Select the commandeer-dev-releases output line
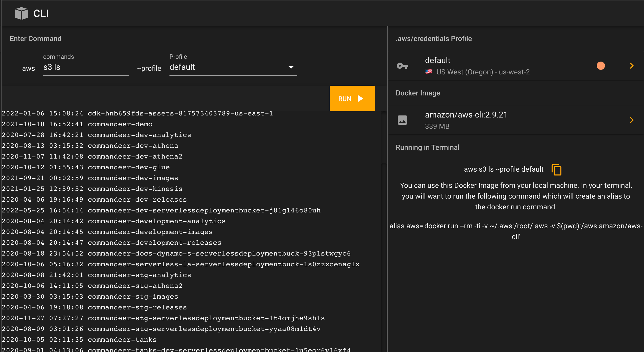The width and height of the screenshot is (644, 352). click(x=94, y=200)
